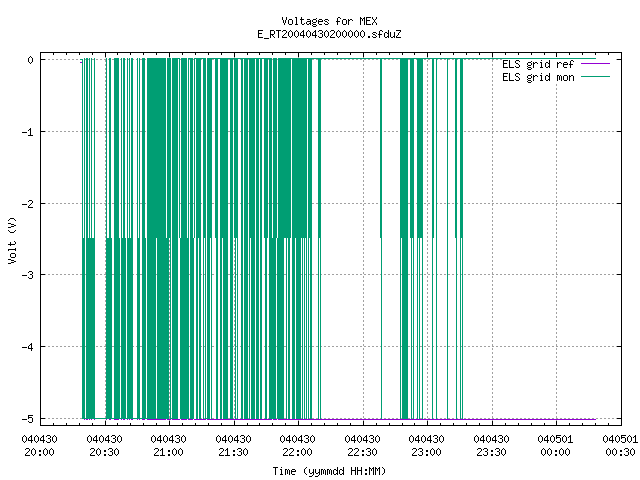Screen dimensions: 640x480
Task: Click the x-axis label "040430 23:30"
Action: pyautogui.click(x=491, y=446)
